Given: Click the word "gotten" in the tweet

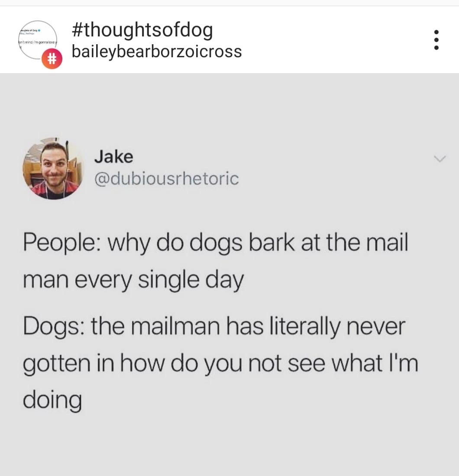Looking at the screenshot, I should [57, 364].
